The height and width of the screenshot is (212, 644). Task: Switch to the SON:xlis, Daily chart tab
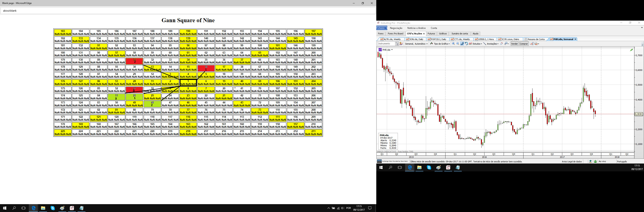point(416,39)
